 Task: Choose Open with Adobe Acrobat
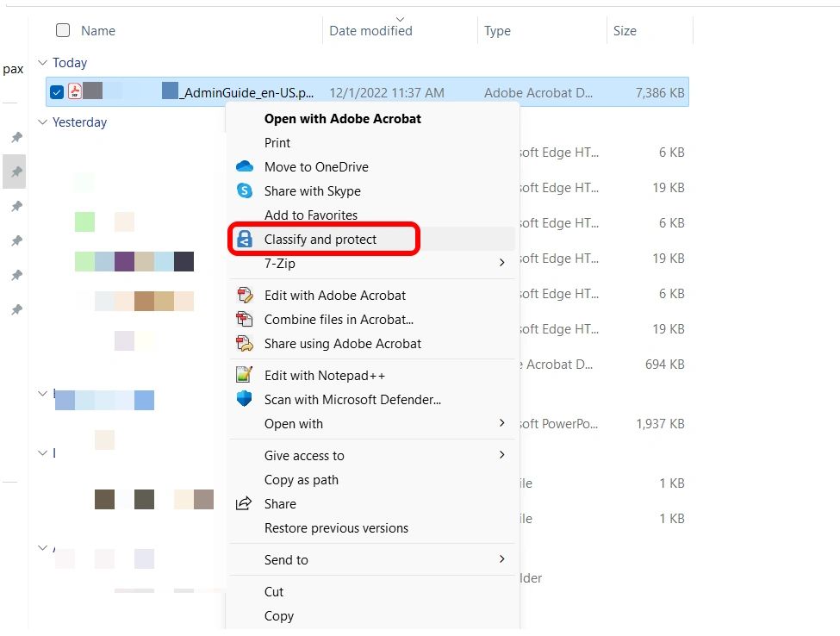click(342, 118)
